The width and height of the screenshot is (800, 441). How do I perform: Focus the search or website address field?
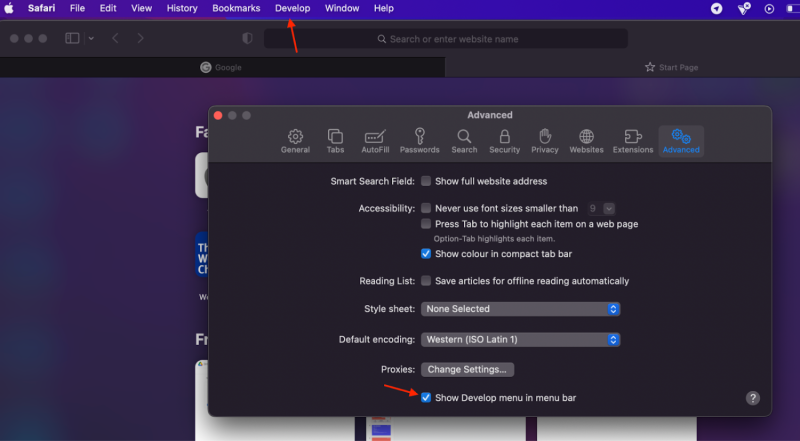(446, 39)
